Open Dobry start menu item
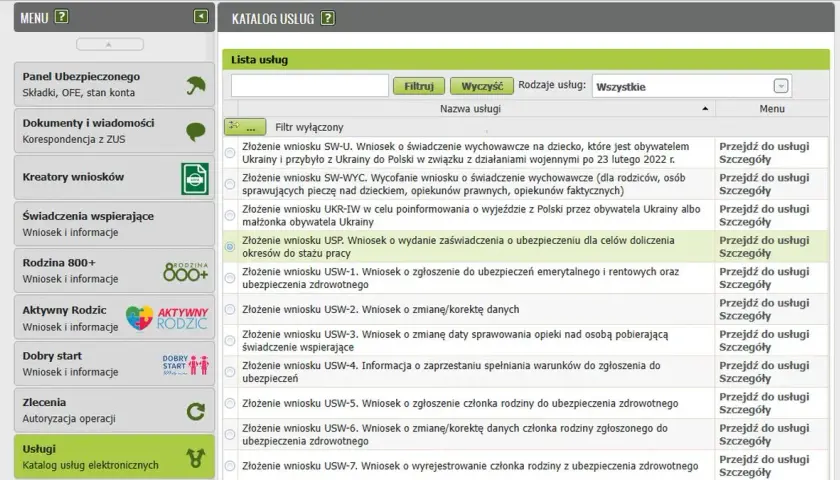The width and height of the screenshot is (840, 480). 114,364
